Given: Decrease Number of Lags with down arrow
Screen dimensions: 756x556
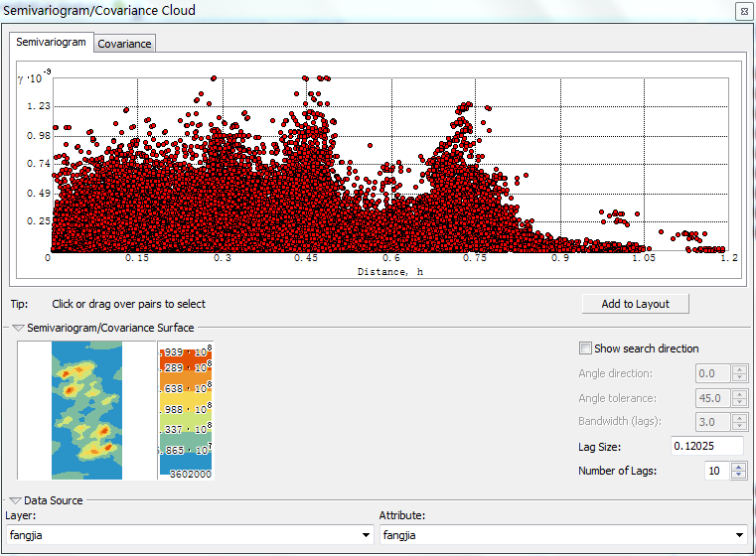Looking at the screenshot, I should pos(738,476).
